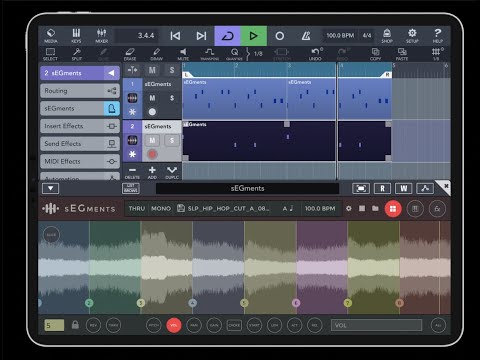This screenshot has height=360, width=480.
Task: Open the sEGments settings gear
Action: pyautogui.click(x=349, y=208)
